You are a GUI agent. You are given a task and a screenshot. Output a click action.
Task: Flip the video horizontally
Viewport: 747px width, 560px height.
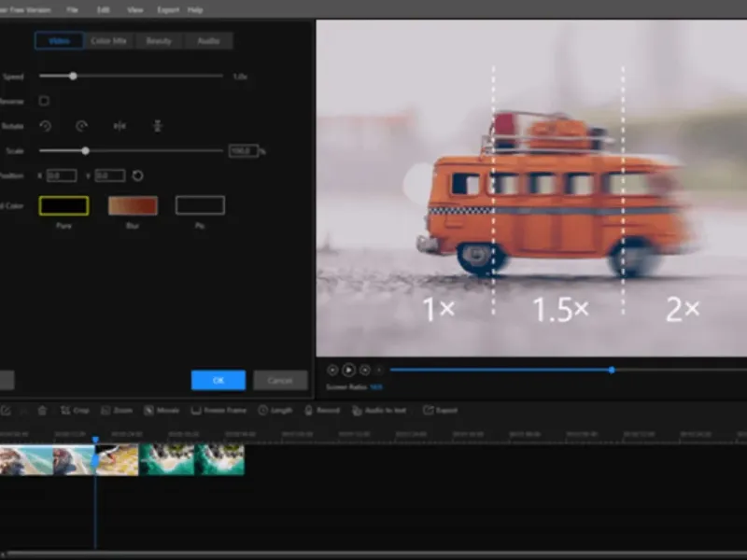coord(120,126)
